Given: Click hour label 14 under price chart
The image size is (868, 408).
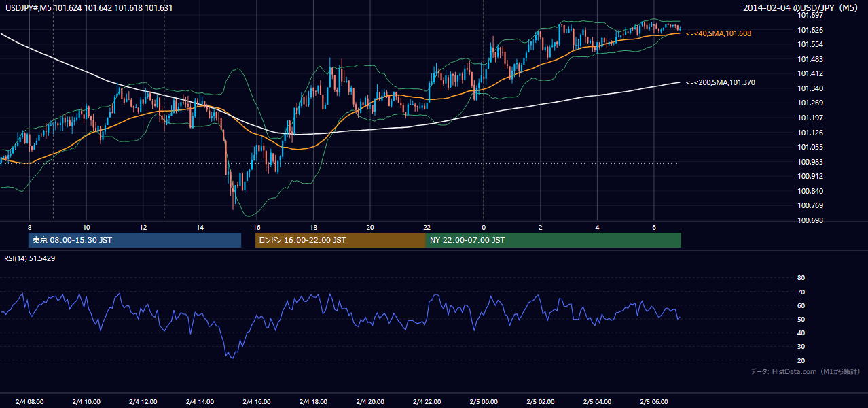Looking at the screenshot, I should coord(200,227).
